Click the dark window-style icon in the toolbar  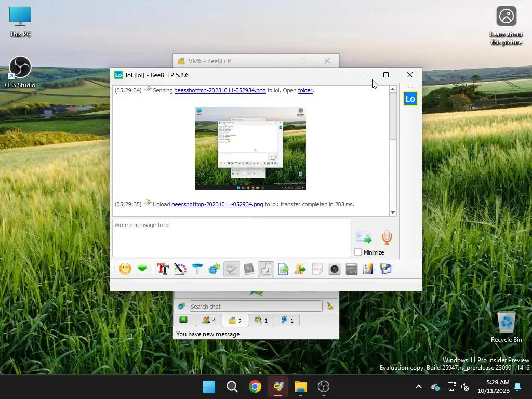[x=352, y=270]
